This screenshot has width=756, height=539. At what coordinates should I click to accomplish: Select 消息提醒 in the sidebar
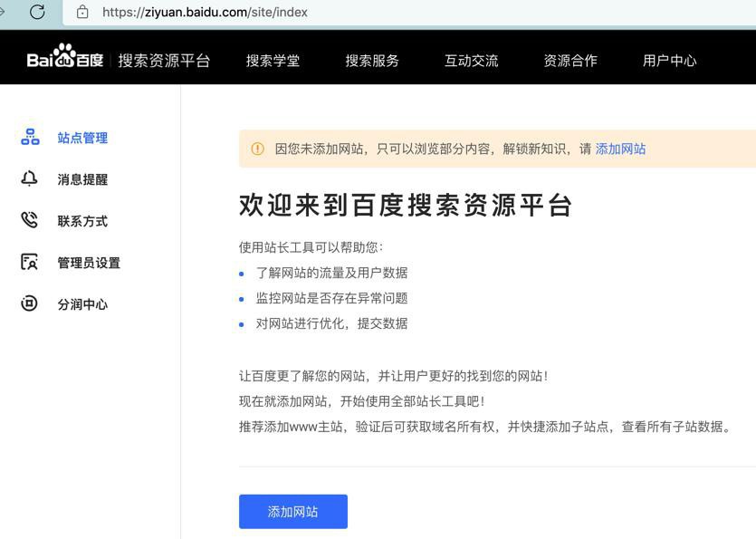coord(82,179)
